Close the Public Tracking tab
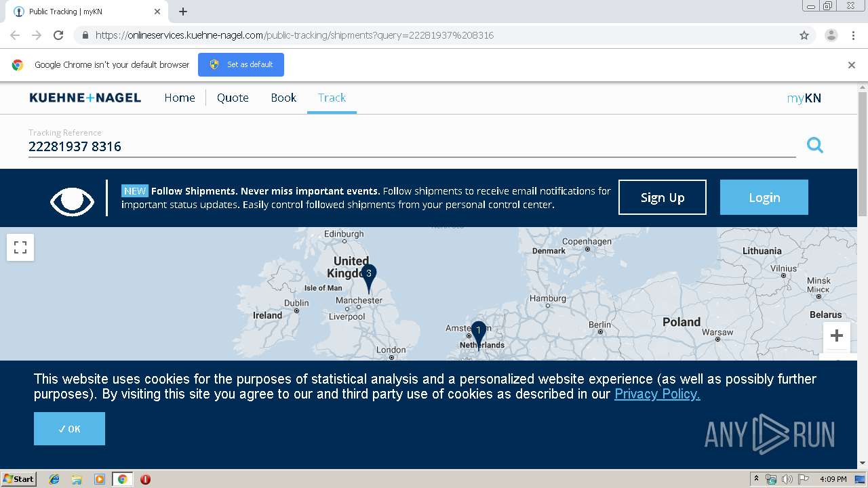 [157, 12]
